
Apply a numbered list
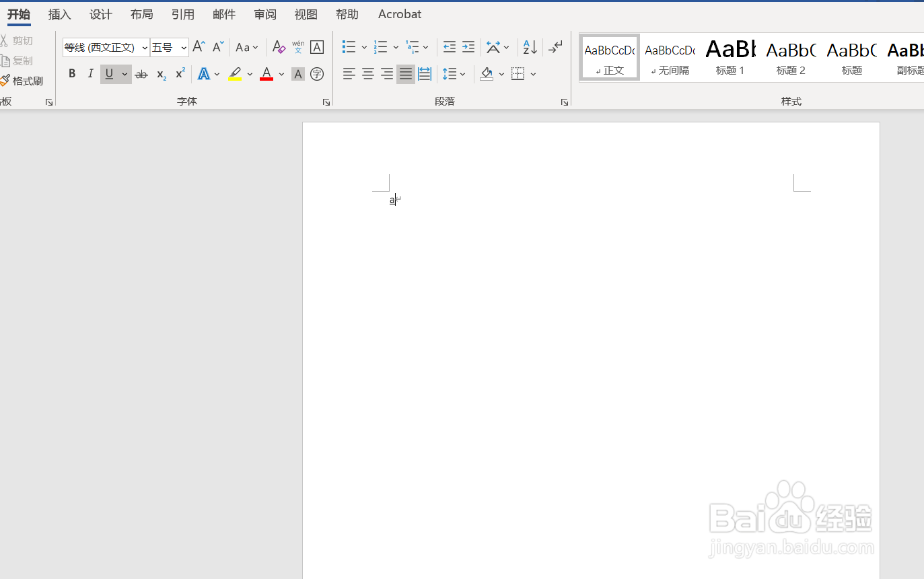381,47
